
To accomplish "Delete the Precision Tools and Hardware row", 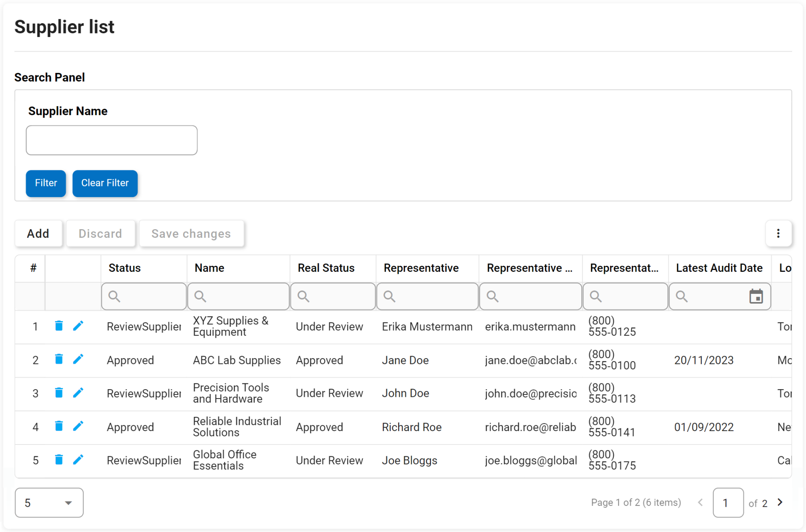I will tap(59, 392).
